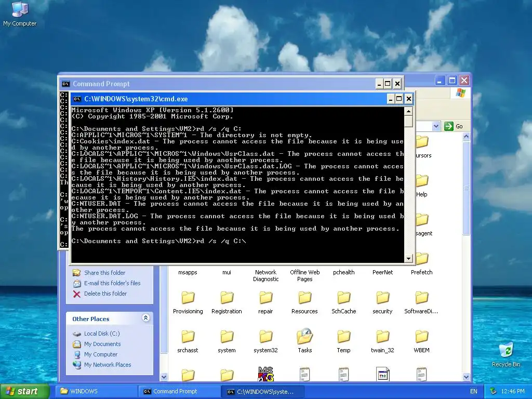Close the cmd.exe window
This screenshot has height=399, width=532.
(408, 99)
